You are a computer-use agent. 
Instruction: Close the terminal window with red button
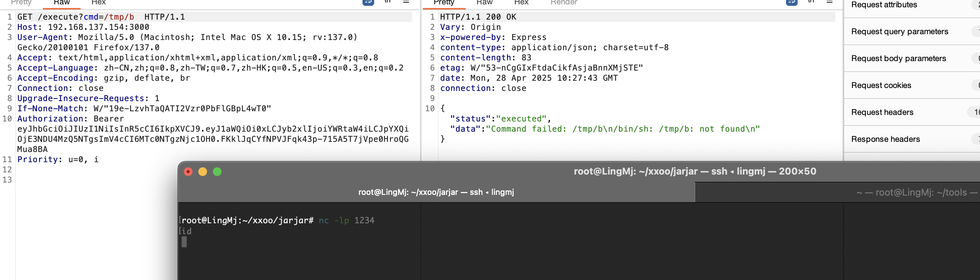(x=188, y=172)
